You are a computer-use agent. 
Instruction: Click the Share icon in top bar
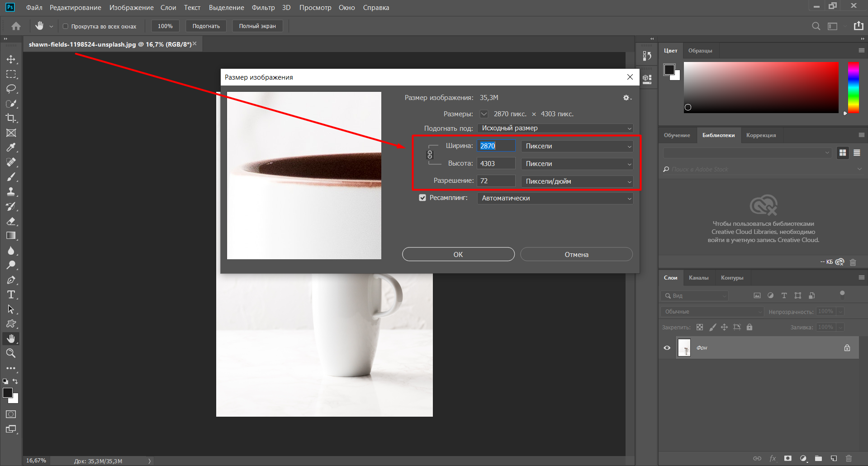(859, 26)
